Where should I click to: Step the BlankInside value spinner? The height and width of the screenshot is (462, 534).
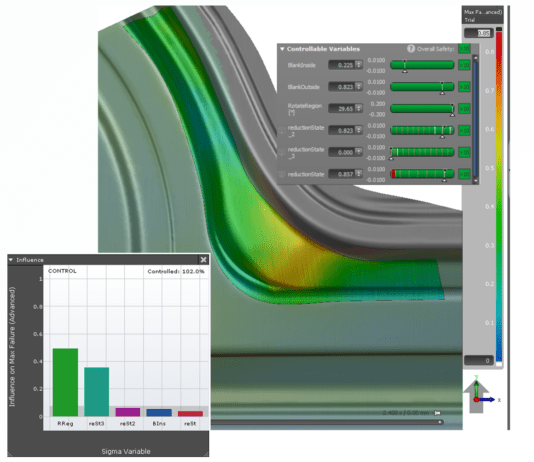pos(359,65)
